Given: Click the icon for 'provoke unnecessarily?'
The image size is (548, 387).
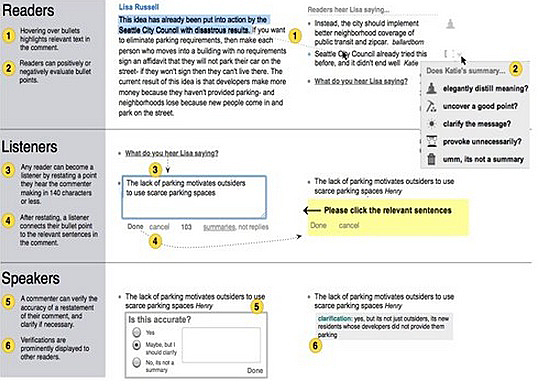Looking at the screenshot, I should click(432, 141).
